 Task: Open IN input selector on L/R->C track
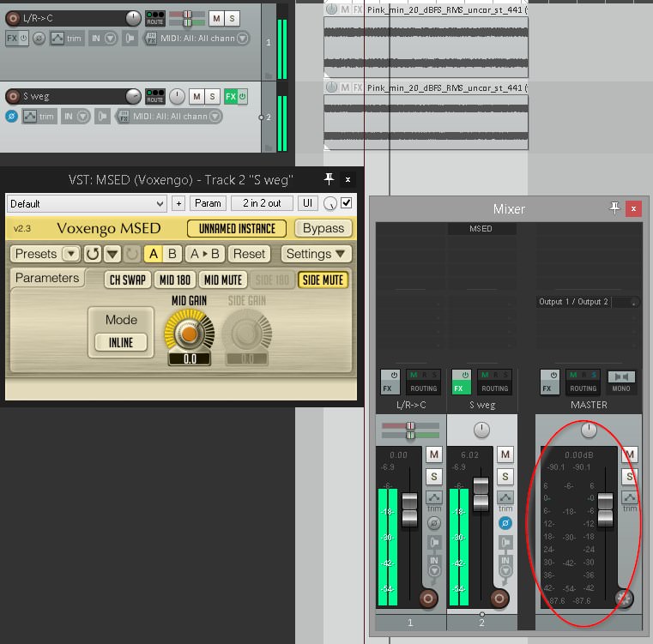point(103,39)
